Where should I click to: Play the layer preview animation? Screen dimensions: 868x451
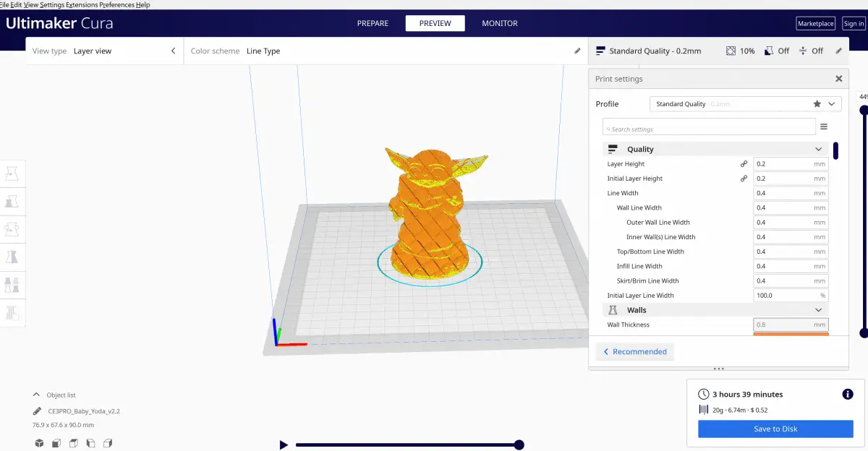click(284, 444)
